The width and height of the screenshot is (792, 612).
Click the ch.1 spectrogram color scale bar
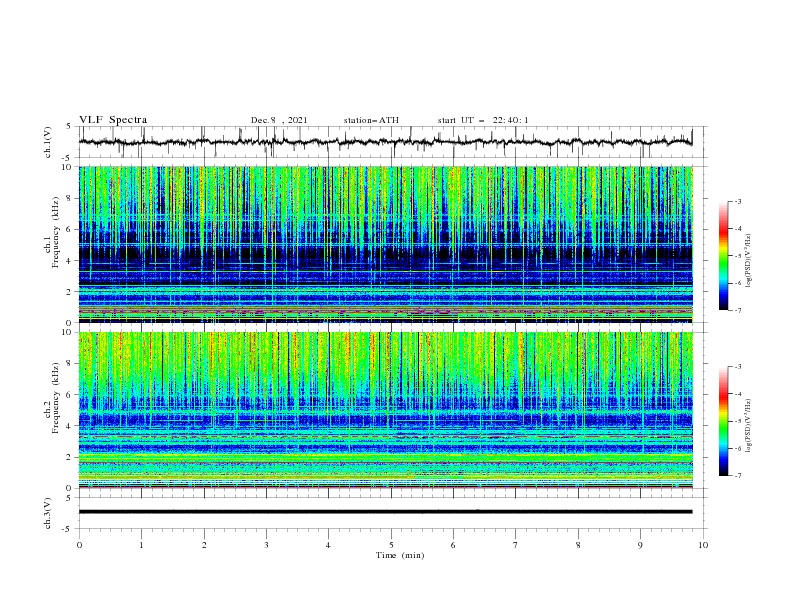coord(724,256)
